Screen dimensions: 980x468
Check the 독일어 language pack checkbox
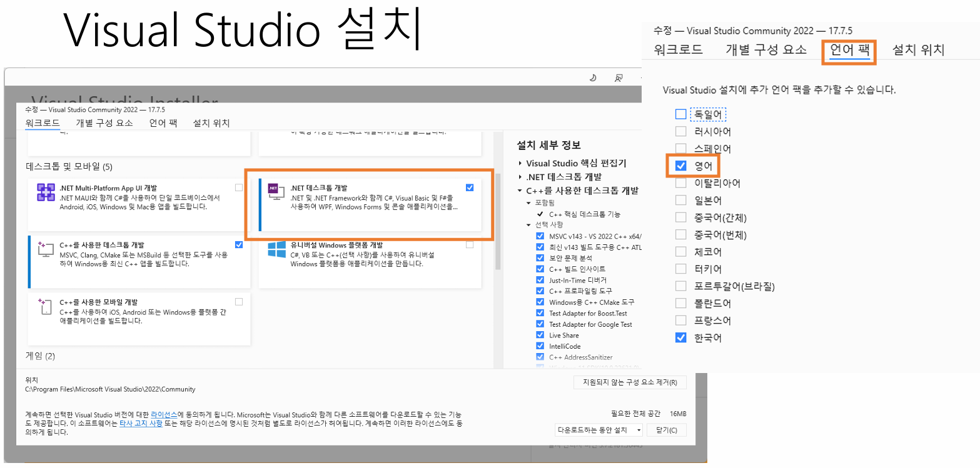(x=681, y=114)
